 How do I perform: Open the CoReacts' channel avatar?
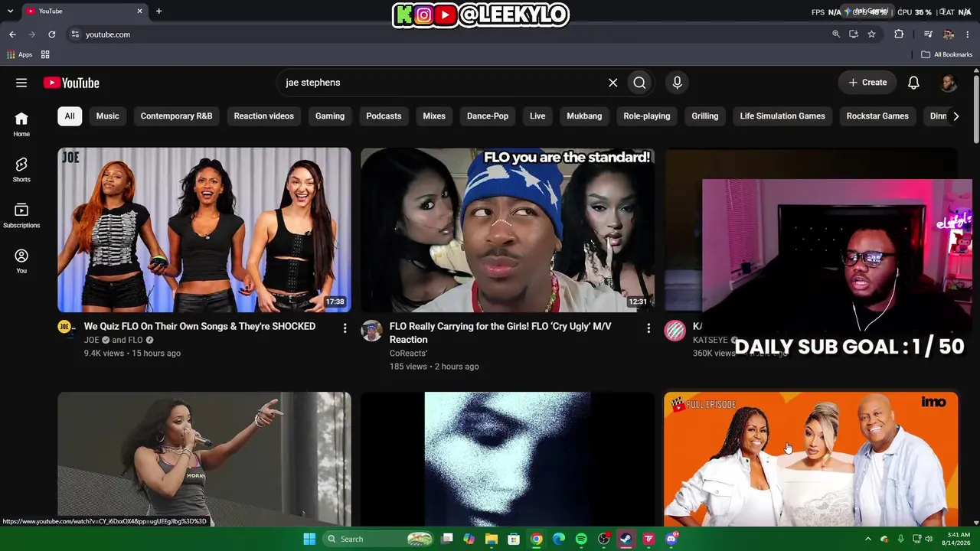coord(371,331)
